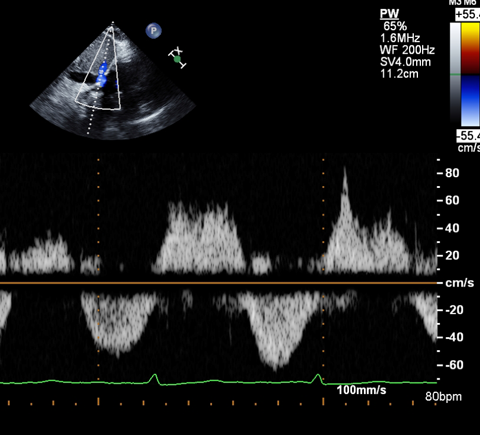Select the 1.6MHz frequency readout
The height and width of the screenshot is (435, 480).
[x=400, y=38]
